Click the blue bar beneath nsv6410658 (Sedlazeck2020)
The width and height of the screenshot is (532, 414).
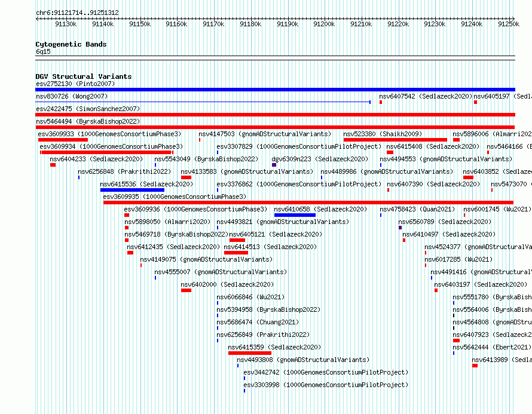coord(295,215)
